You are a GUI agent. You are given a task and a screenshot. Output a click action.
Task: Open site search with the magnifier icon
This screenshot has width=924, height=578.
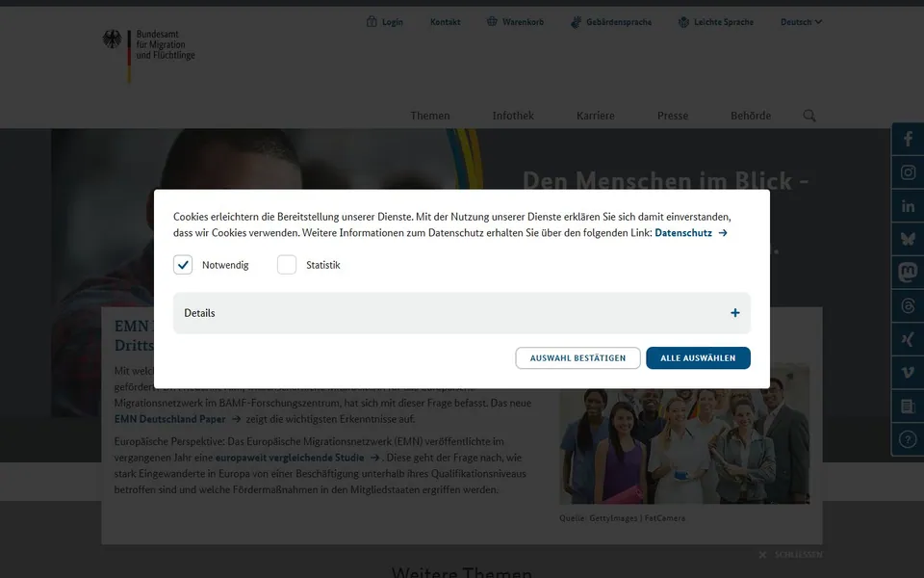click(x=809, y=116)
